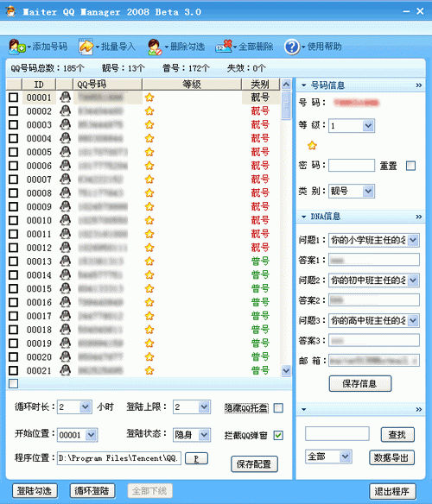The height and width of the screenshot is (504, 432).
Task: Click the 循环登陆 button
Action: point(92,491)
